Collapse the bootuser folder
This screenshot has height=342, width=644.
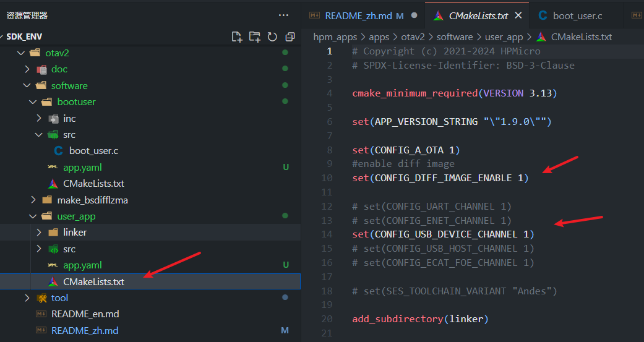click(33, 102)
